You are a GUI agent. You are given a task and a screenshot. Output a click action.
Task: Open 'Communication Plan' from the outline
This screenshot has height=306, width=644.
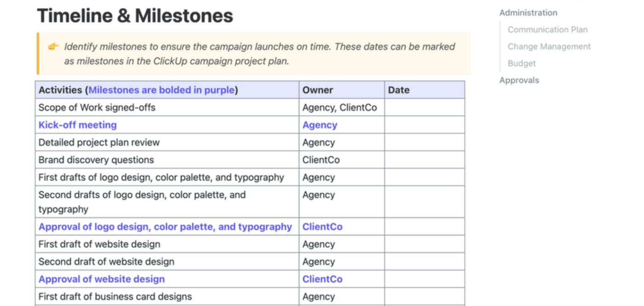click(547, 29)
